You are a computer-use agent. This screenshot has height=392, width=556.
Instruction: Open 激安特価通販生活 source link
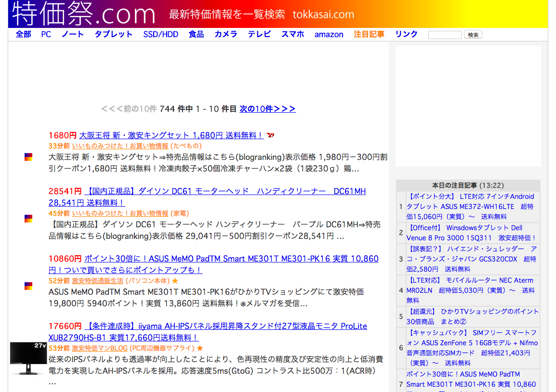(x=97, y=281)
